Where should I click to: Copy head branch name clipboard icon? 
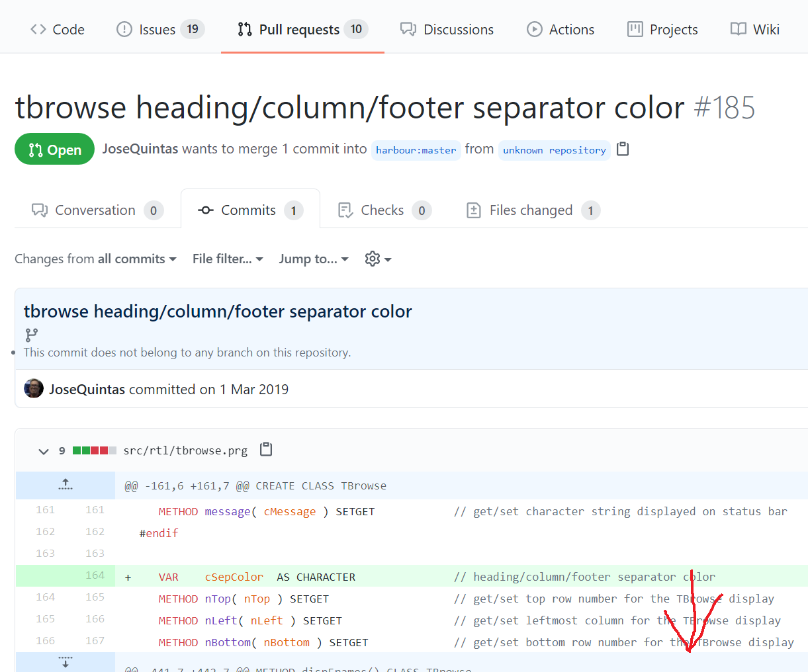coord(622,149)
